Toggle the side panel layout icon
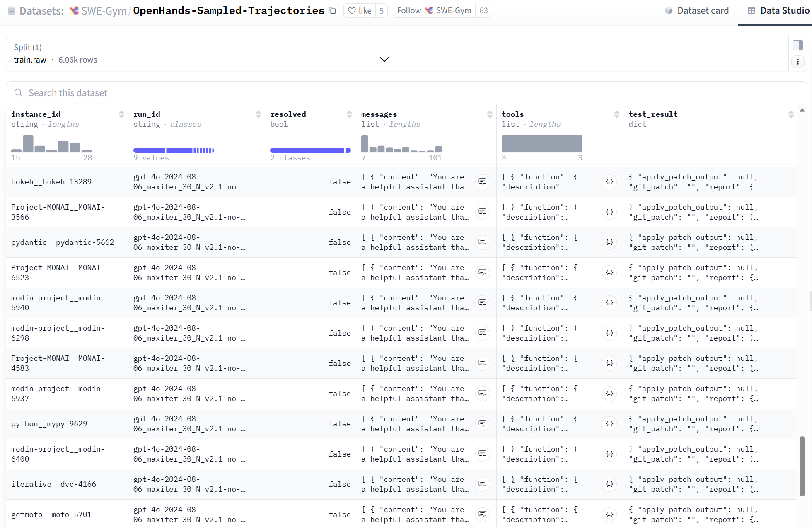 coord(798,45)
